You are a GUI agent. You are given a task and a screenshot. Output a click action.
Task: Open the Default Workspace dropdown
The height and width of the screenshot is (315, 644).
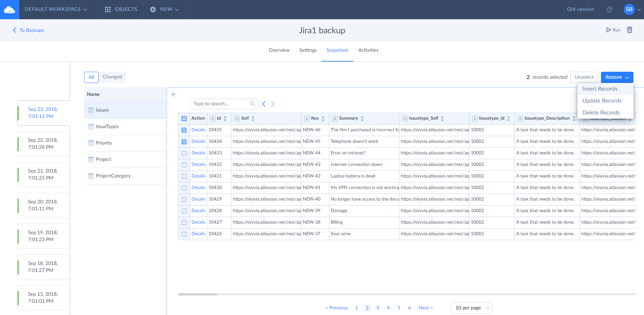56,9
